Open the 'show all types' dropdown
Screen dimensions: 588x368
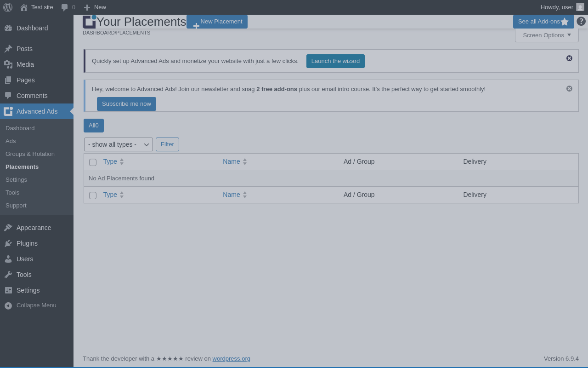click(x=119, y=144)
